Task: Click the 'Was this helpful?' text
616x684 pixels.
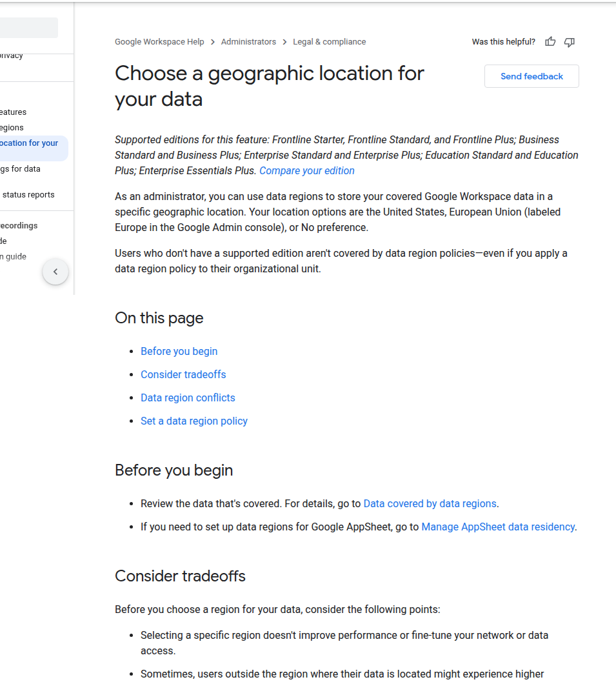Action: point(504,42)
